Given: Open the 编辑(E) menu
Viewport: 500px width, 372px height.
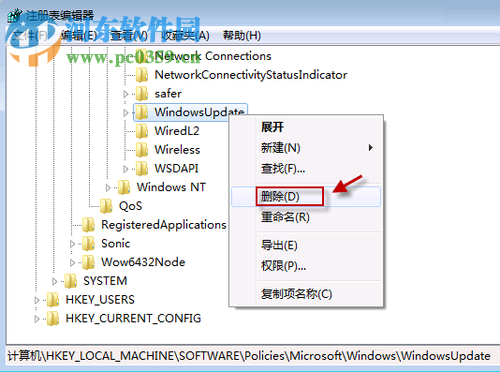Looking at the screenshot, I should (79, 35).
